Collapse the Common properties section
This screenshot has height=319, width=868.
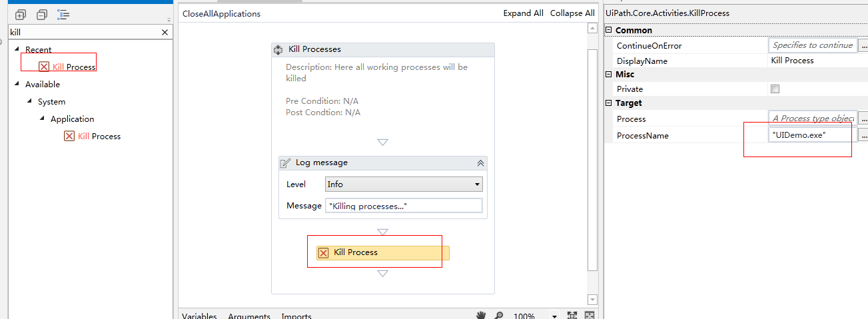pos(608,30)
